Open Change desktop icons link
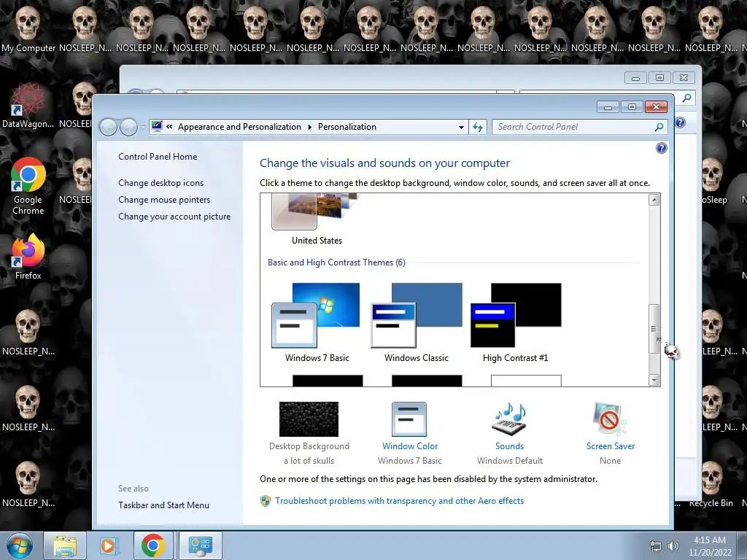The width and height of the screenshot is (747, 560). point(160,183)
